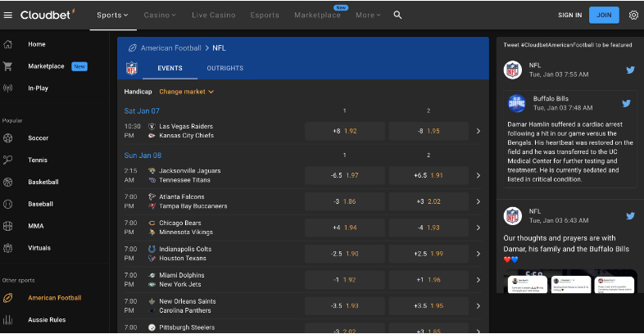644x334 pixels.
Task: Select Chiefs -8 at 1.95 odds
Action: click(429, 131)
